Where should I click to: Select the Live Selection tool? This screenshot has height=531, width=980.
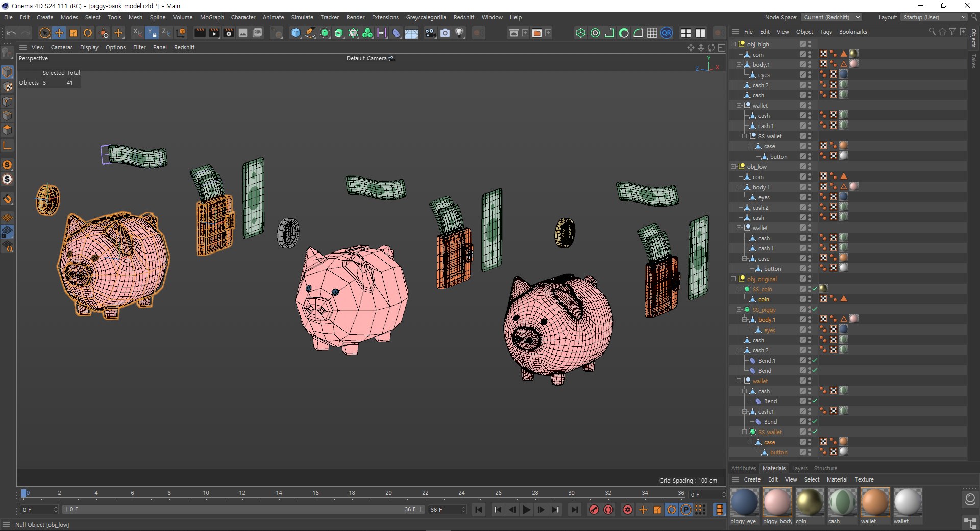click(x=45, y=33)
